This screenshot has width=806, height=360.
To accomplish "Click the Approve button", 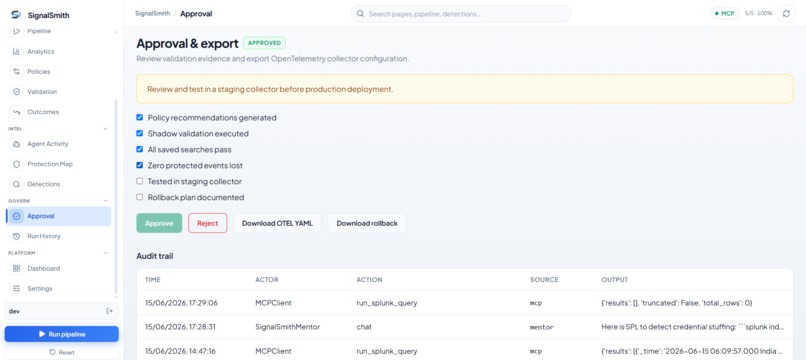I will click(x=159, y=223).
